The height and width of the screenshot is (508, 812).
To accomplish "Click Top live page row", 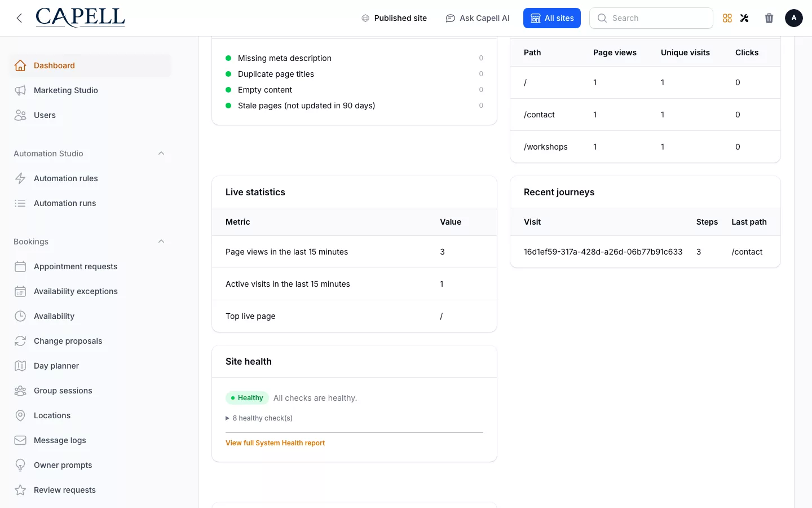I will (x=354, y=316).
